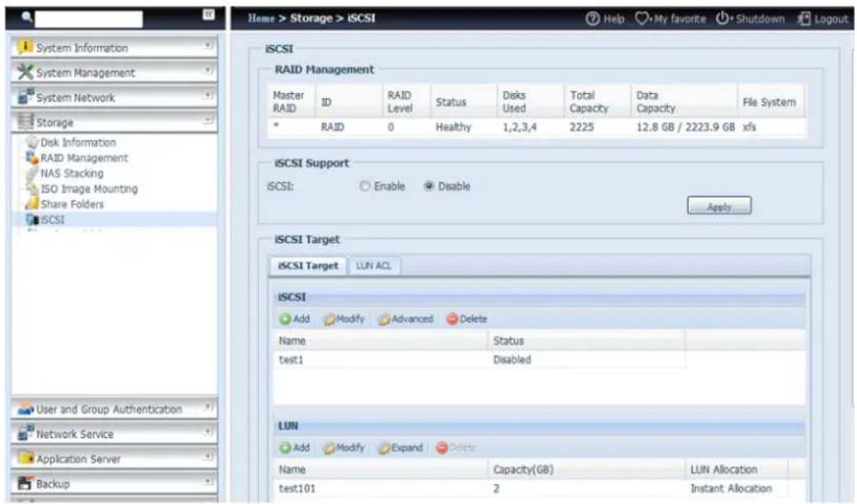Image resolution: width=857 pixels, height=504 pixels.
Task: Click the Help question-mark icon
Action: click(593, 19)
